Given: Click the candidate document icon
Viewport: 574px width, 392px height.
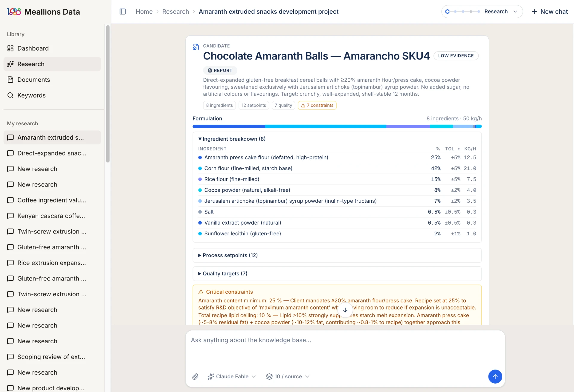Looking at the screenshot, I should pyautogui.click(x=196, y=47).
